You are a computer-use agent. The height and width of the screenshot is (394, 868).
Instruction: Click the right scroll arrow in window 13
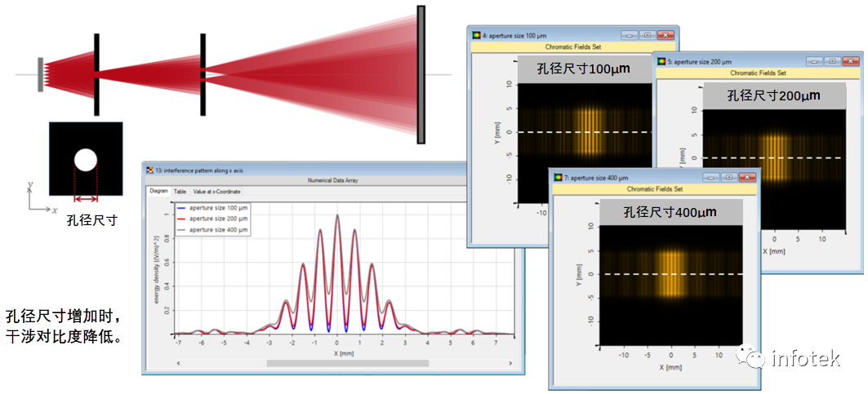pyautogui.click(x=511, y=363)
